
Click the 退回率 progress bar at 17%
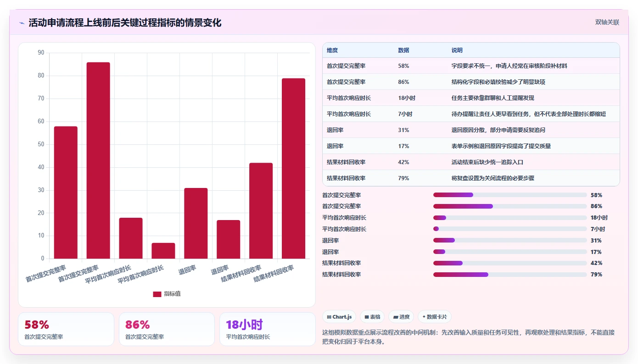coord(510,252)
